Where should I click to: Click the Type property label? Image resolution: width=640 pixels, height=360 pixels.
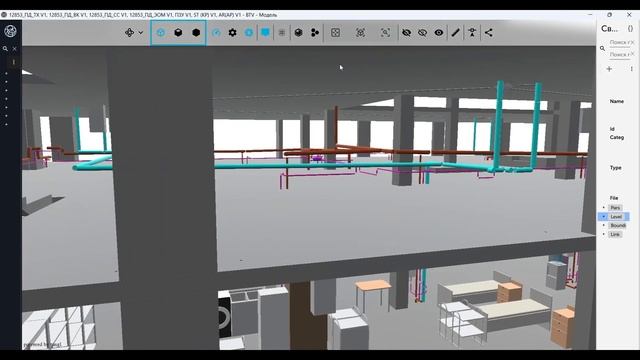(x=616, y=168)
